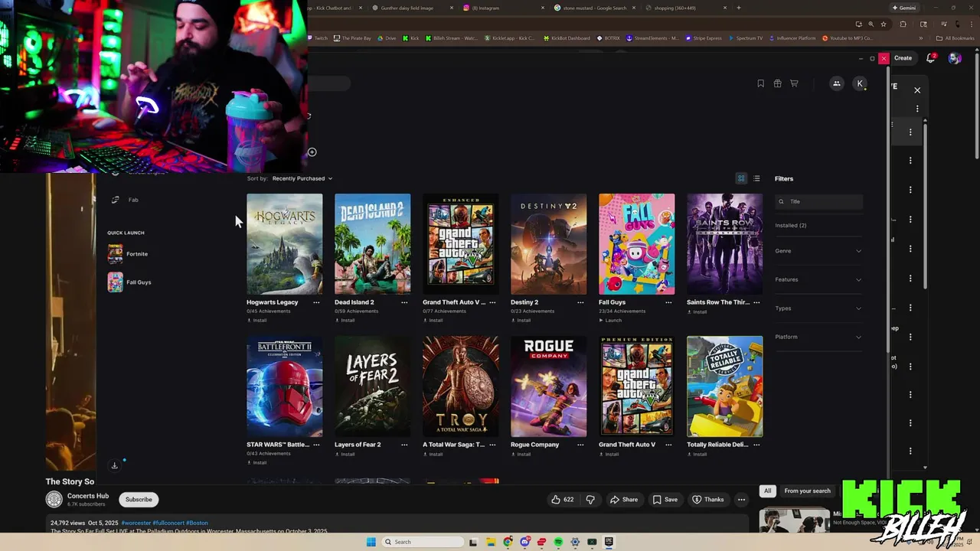Save the YouTube video
This screenshot has height=551, width=980.
[665, 500]
